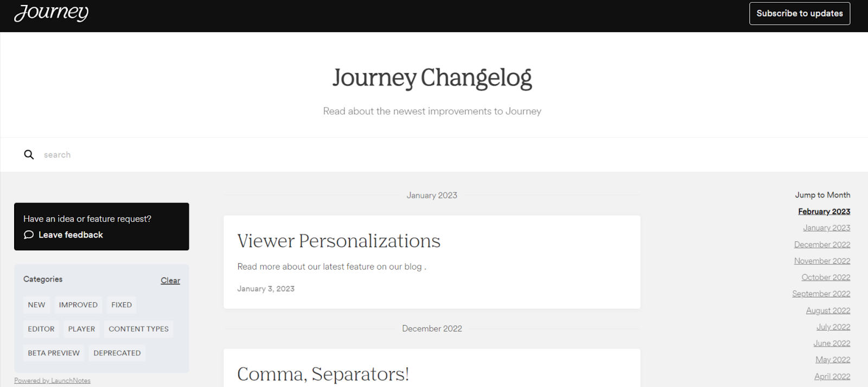Click the Clear link for categories
This screenshot has width=868, height=387.
click(170, 280)
